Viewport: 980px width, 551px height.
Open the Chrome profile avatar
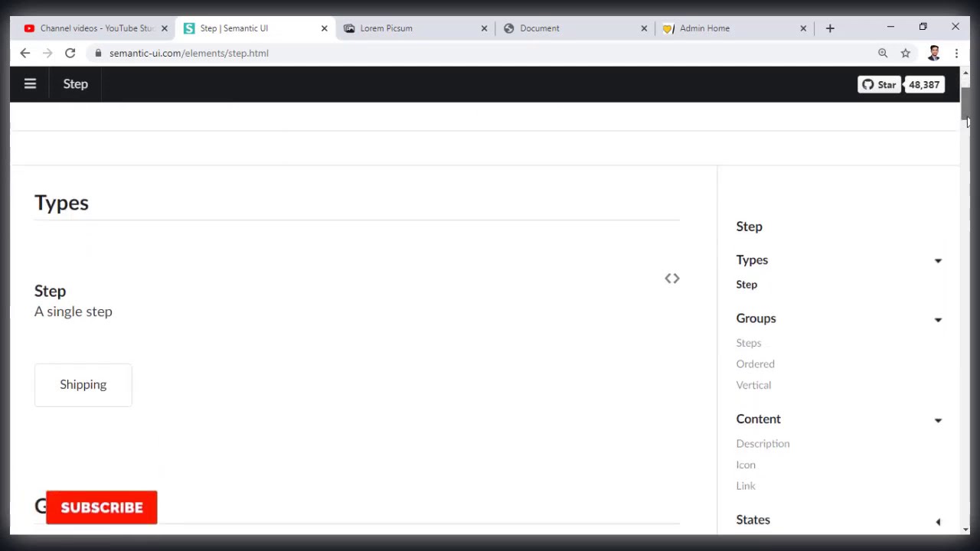(933, 54)
